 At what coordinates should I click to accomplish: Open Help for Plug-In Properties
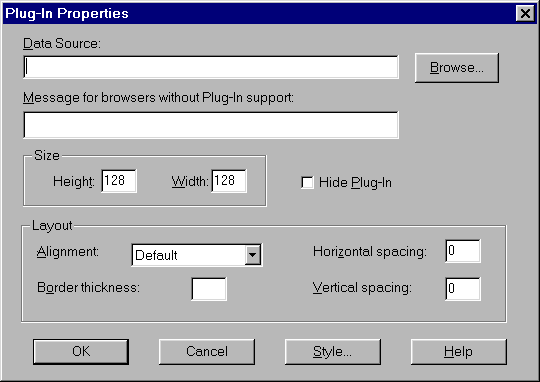tap(459, 352)
